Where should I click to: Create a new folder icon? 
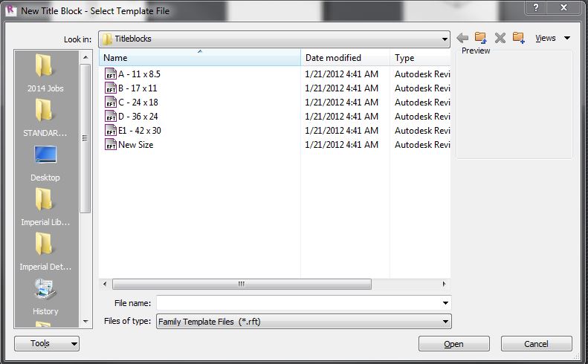[519, 38]
